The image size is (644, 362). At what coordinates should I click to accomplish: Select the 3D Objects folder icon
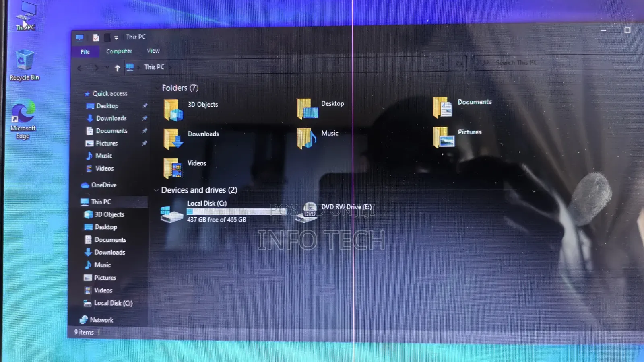[x=173, y=110]
